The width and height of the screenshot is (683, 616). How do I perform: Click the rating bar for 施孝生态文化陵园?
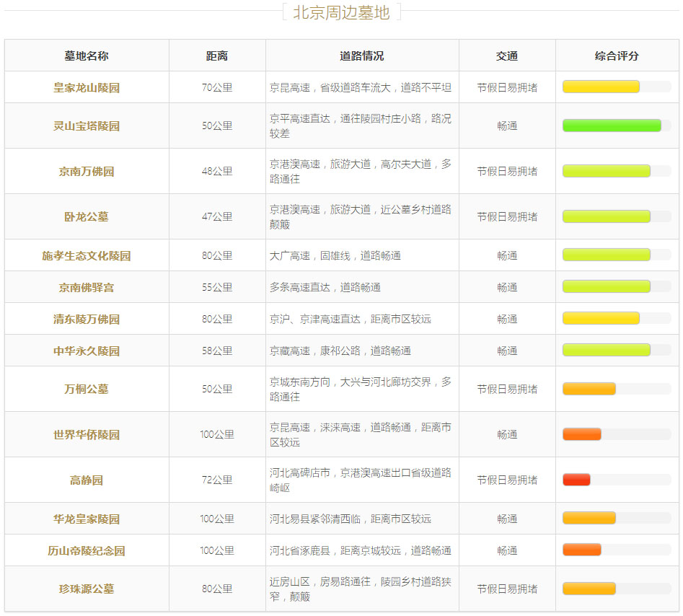607,255
